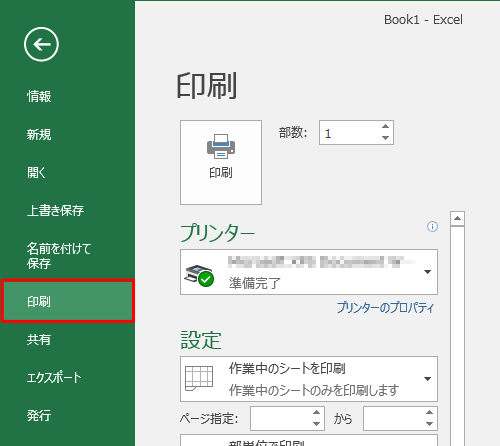The image size is (500, 446).
Task: Show printer info via blue info icon
Action: pyautogui.click(x=432, y=227)
